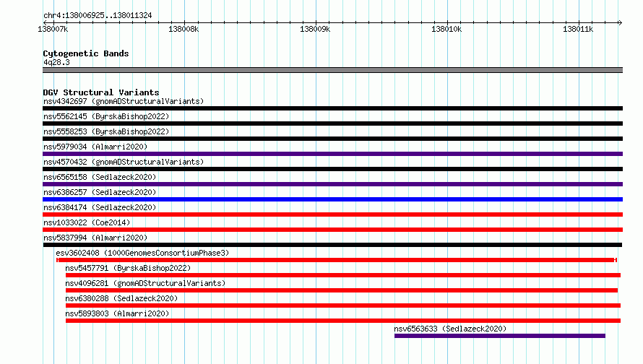The image size is (643, 364).
Task: Click the 138009k ruler position
Action: (315, 29)
